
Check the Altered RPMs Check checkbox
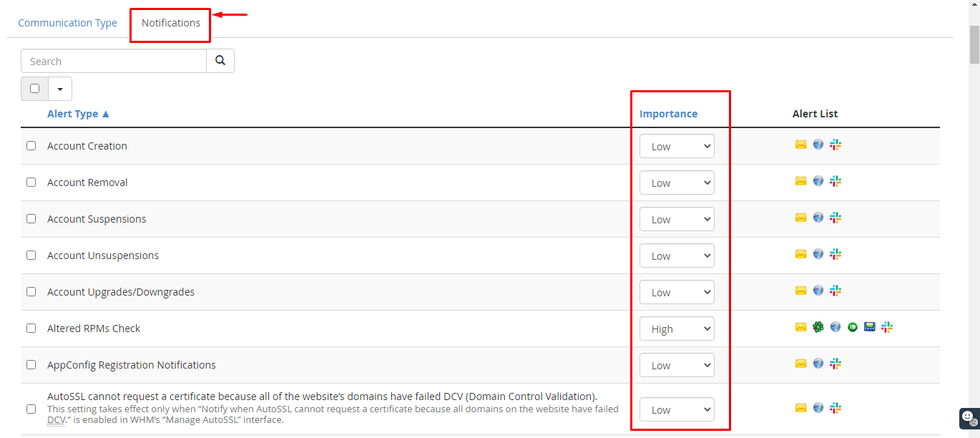31,328
